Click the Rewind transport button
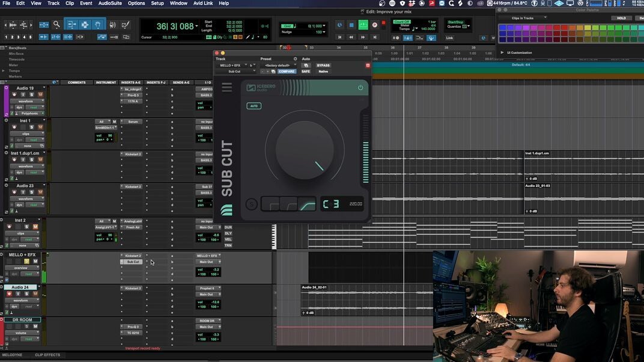 [351, 37]
